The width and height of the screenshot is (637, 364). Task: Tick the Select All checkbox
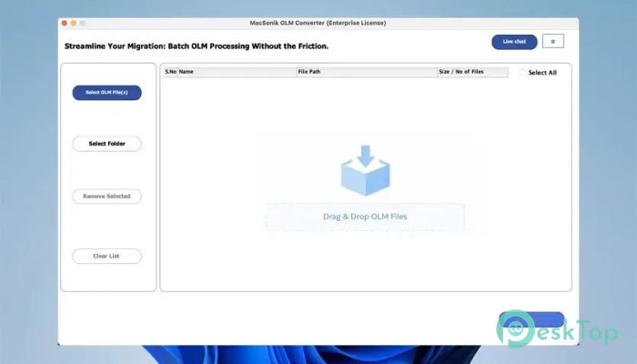tap(522, 72)
